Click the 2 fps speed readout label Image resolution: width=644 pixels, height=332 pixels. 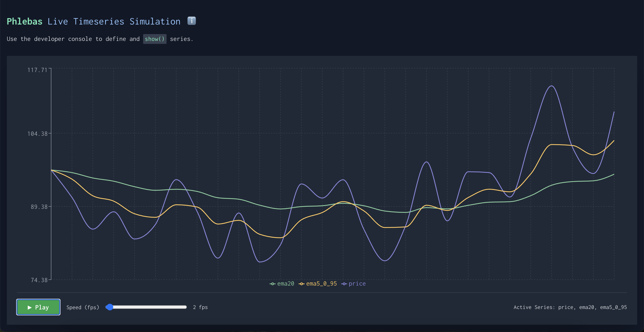[x=200, y=307]
